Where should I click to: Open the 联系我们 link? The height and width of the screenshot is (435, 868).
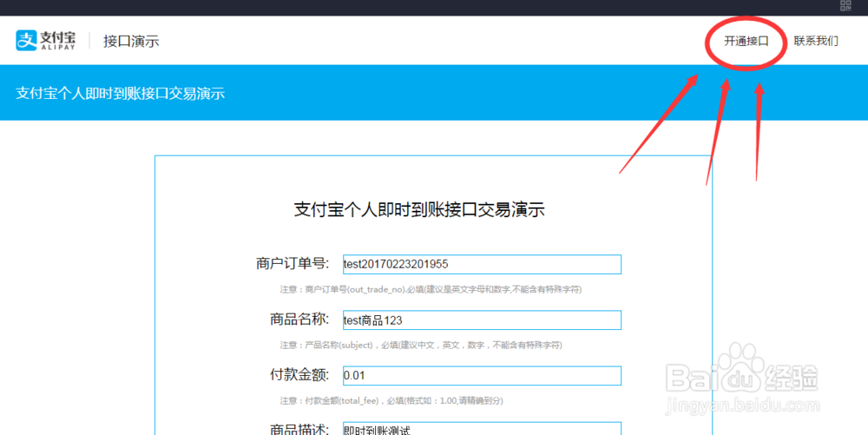(816, 41)
